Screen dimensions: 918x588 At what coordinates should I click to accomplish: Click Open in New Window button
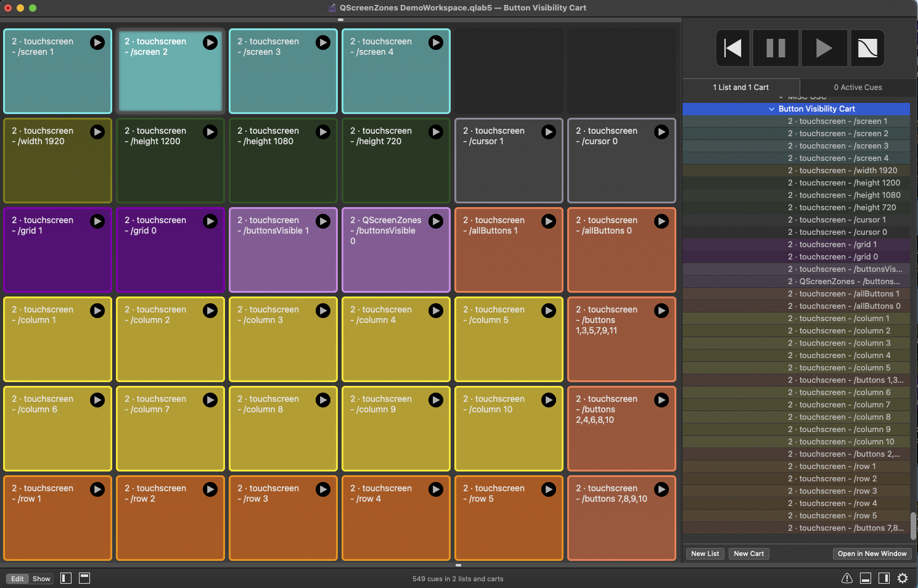[872, 553]
